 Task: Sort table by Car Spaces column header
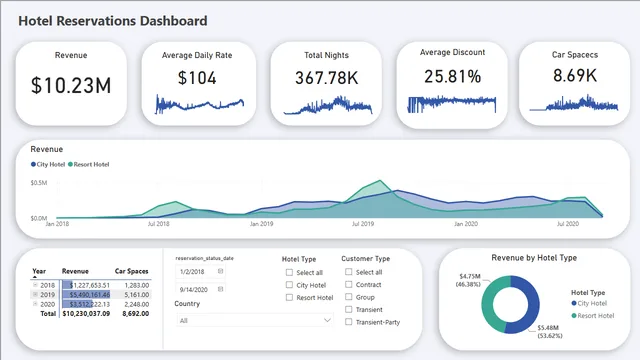(x=131, y=271)
